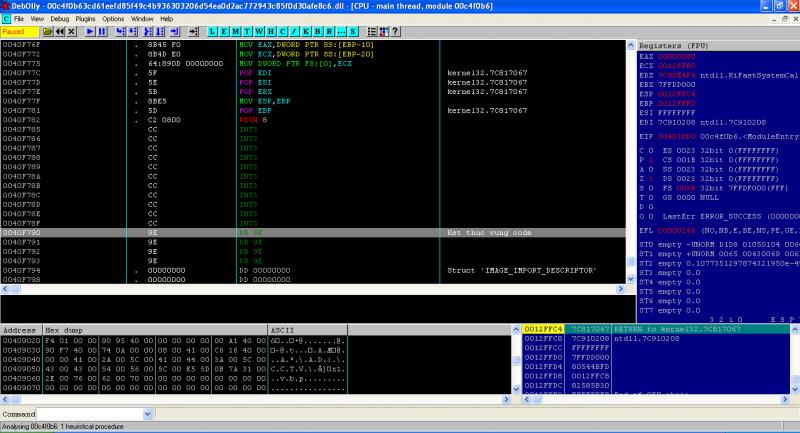Click the C icon left of File
The height and width of the screenshot is (433, 800).
[x=6, y=19]
